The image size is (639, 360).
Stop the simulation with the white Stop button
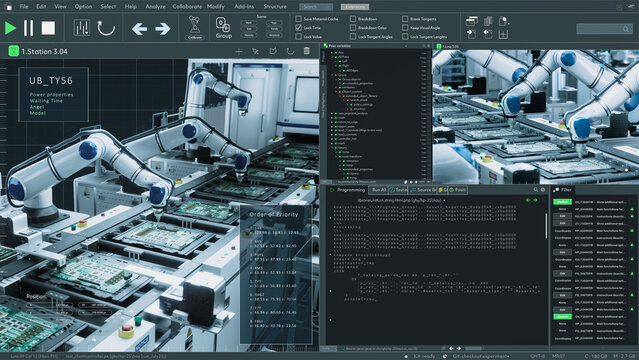(48, 28)
